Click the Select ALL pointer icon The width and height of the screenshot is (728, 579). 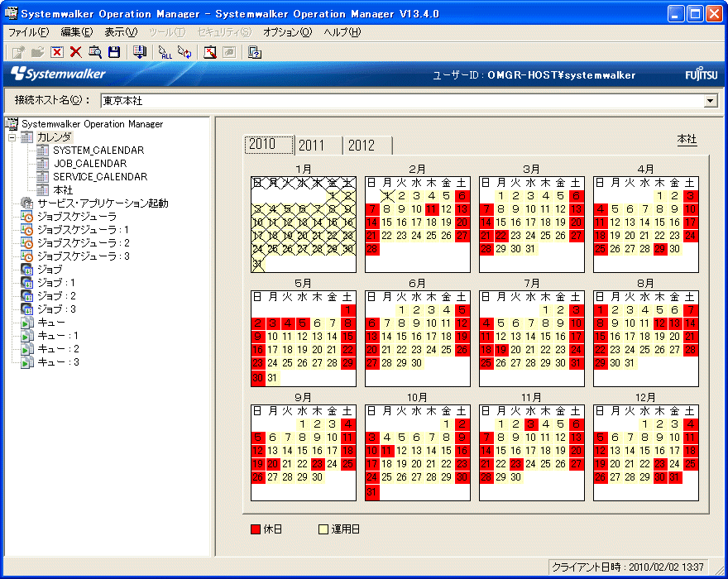coord(165,52)
